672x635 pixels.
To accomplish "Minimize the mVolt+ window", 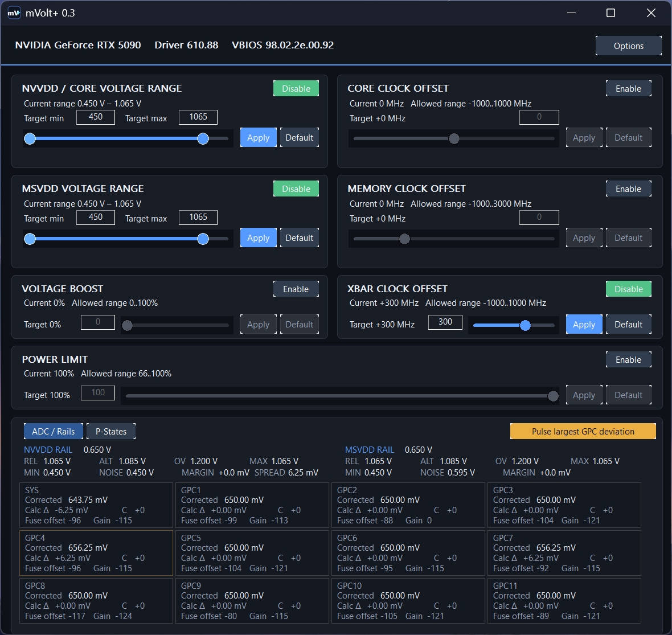I will pyautogui.click(x=571, y=13).
